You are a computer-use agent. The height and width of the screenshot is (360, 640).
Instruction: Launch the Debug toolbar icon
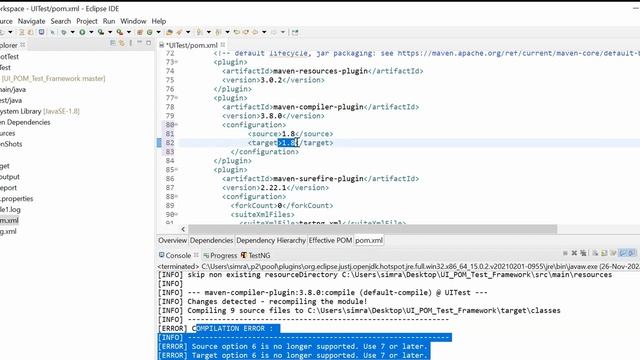coord(64,32)
